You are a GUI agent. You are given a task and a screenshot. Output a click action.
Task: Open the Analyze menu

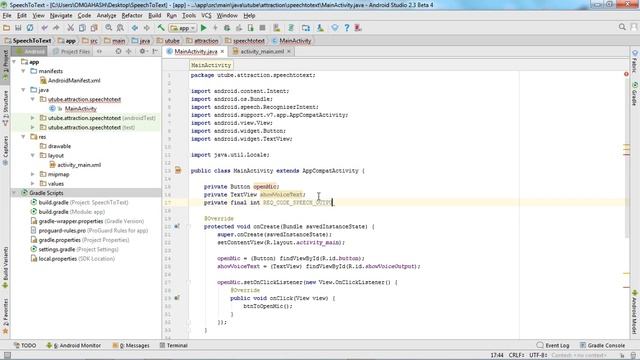point(107,16)
